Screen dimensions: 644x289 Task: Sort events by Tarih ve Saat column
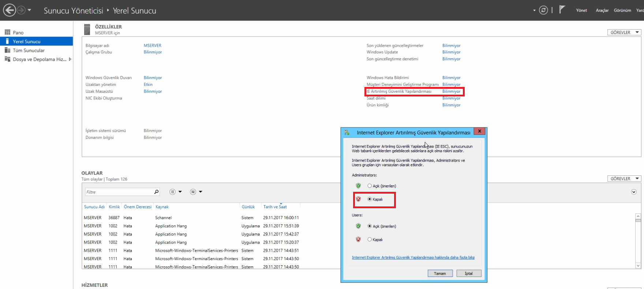pyautogui.click(x=275, y=207)
